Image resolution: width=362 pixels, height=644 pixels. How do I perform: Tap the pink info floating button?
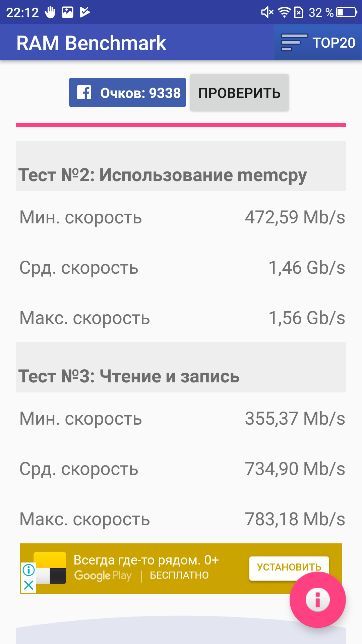(317, 599)
